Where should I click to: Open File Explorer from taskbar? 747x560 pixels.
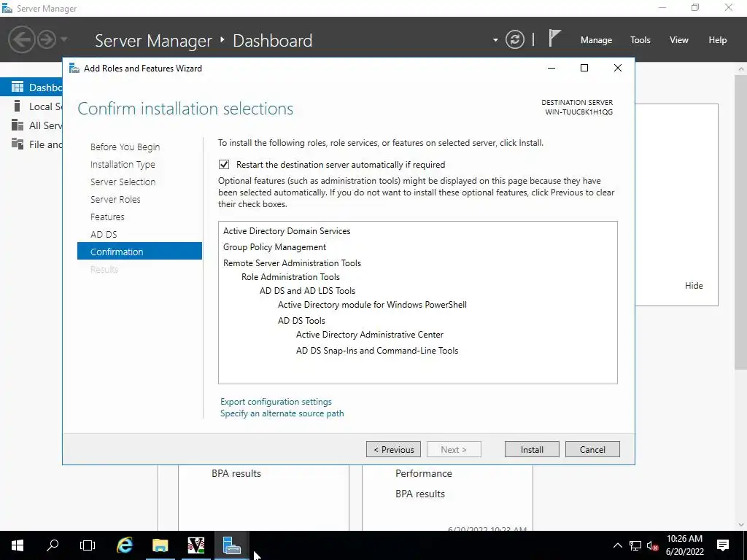coord(160,545)
